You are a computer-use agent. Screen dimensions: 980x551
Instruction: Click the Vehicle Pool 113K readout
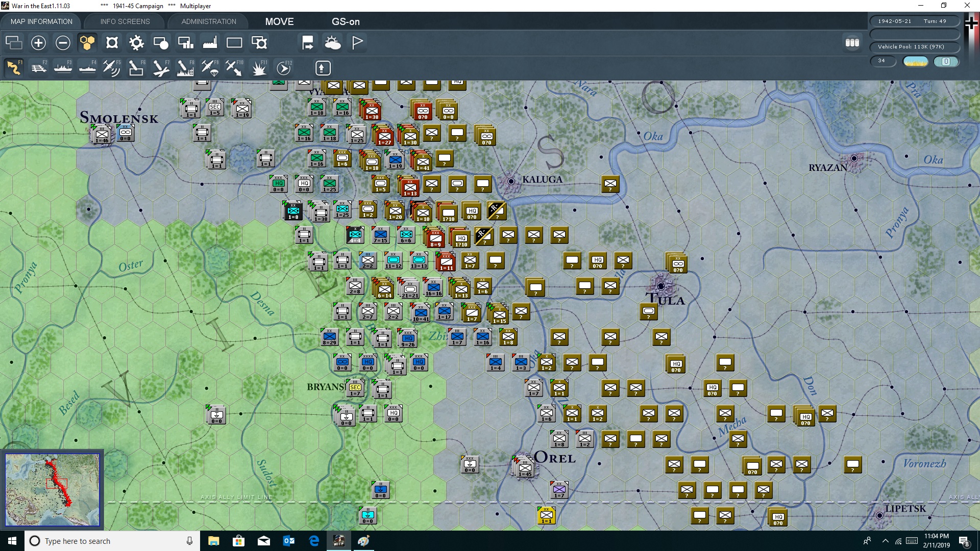[x=914, y=46]
